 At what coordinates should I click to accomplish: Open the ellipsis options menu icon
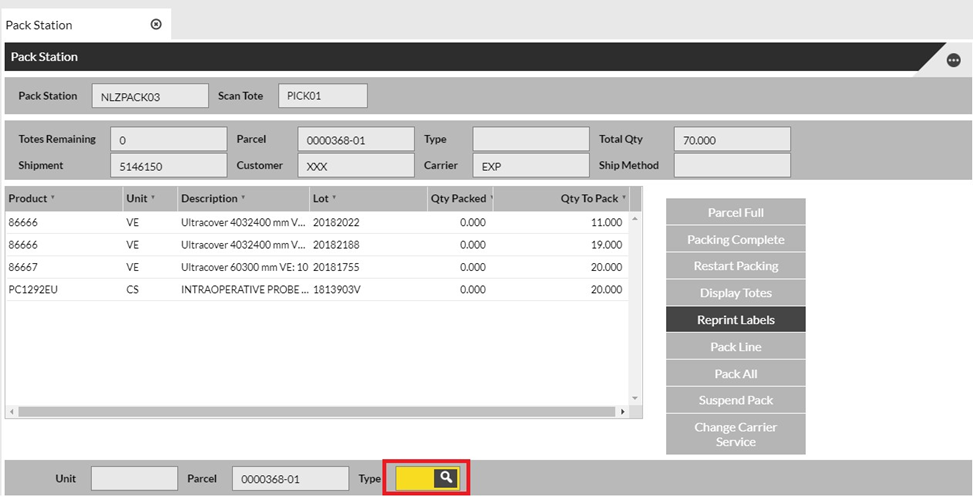953,60
